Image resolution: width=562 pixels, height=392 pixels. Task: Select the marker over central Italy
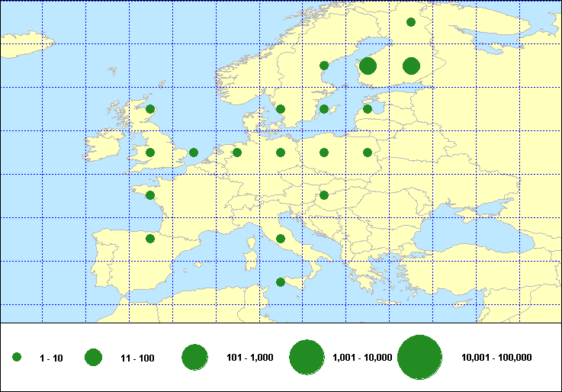click(281, 239)
